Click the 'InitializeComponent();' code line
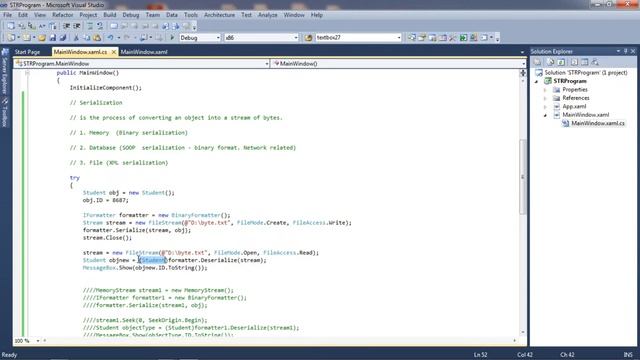This screenshot has height=360, width=640. tap(105, 88)
